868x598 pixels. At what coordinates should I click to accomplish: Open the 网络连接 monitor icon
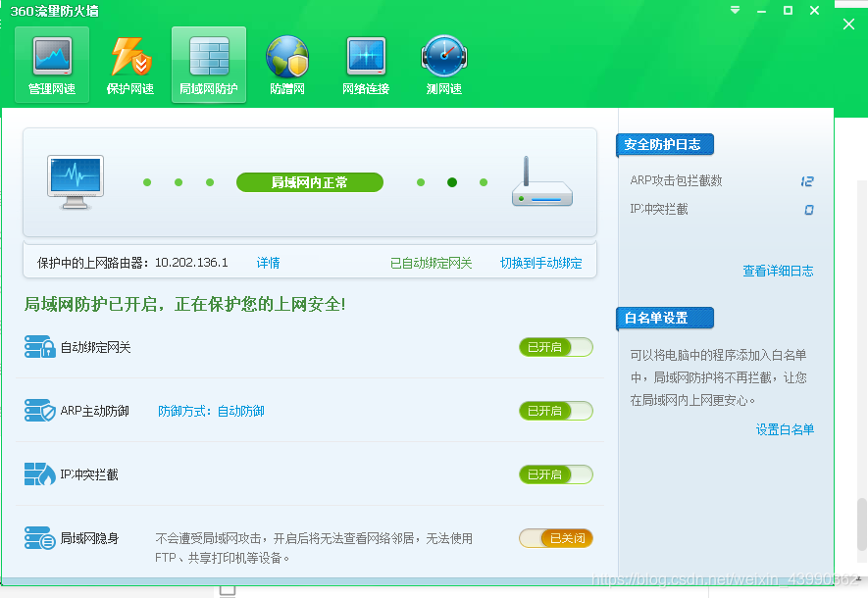366,57
